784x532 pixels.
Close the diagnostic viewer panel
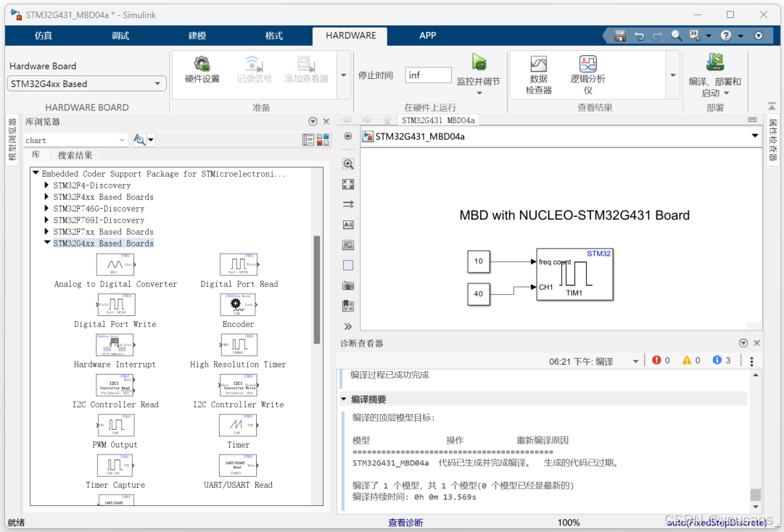point(756,343)
